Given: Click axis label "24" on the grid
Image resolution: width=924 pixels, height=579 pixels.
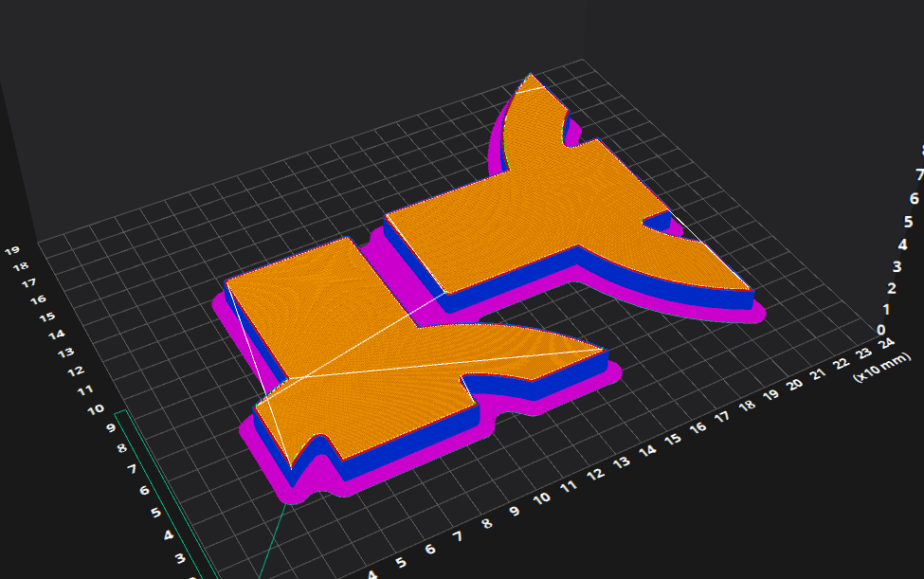Looking at the screenshot, I should 886,343.
